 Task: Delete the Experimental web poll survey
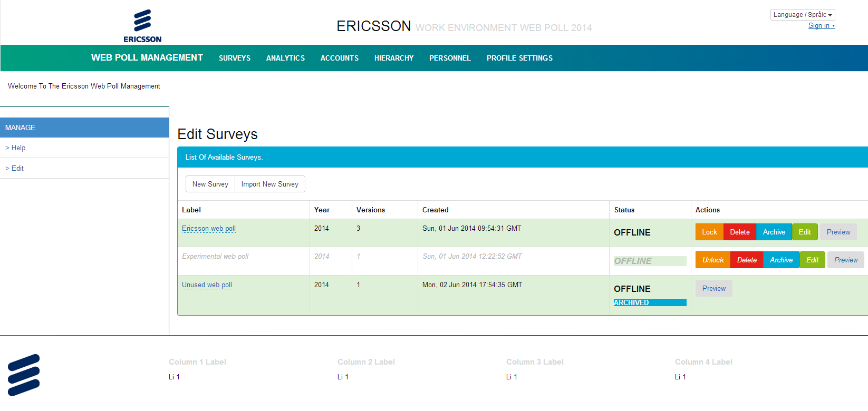pos(747,260)
